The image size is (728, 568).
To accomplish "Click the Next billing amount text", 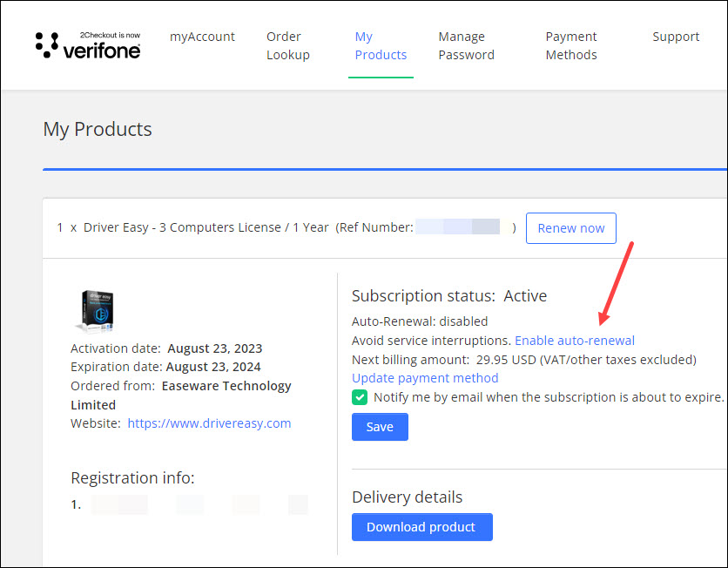I will click(523, 360).
